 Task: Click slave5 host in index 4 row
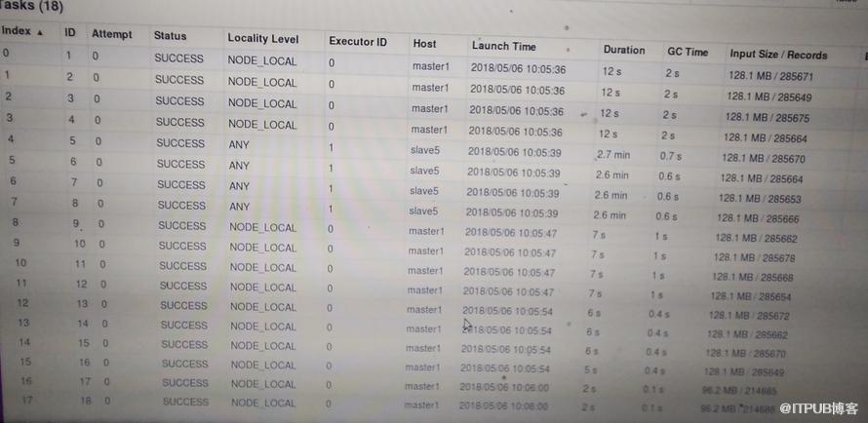[x=425, y=150]
